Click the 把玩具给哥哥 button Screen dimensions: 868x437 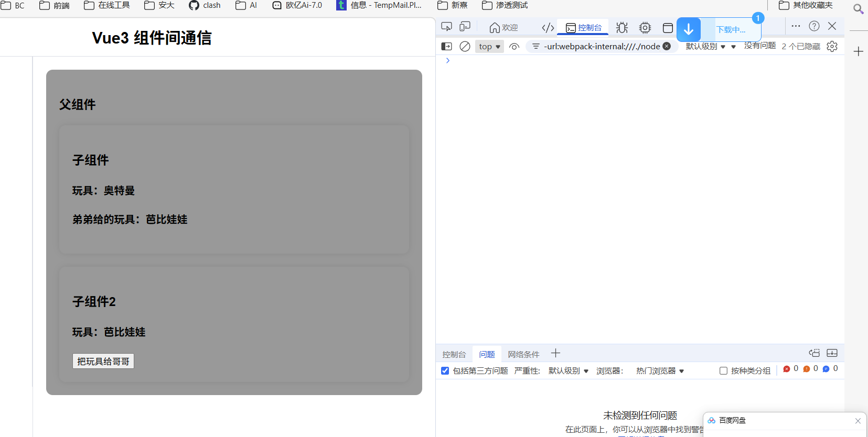pos(103,361)
